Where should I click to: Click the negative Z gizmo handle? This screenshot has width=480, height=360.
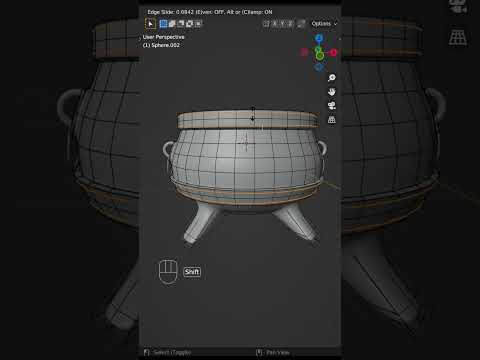pos(319,68)
